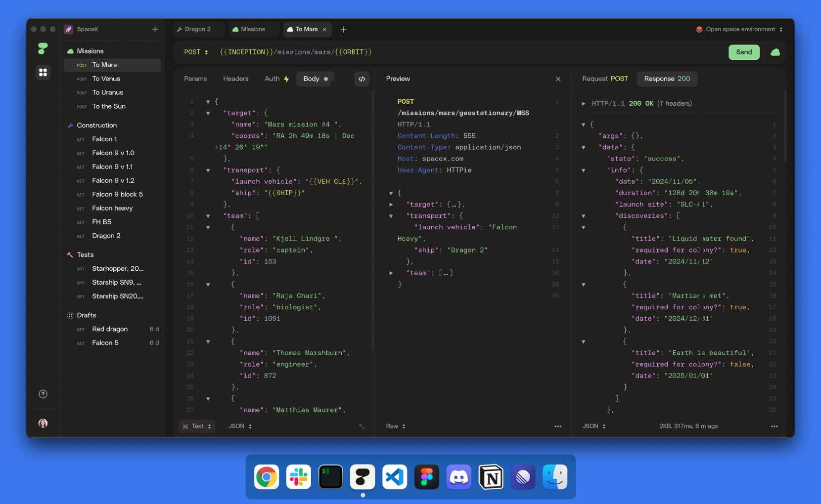Viewport: 821px width, 504px height.
Task: Collapse the "info" object in response
Action: 584,170
